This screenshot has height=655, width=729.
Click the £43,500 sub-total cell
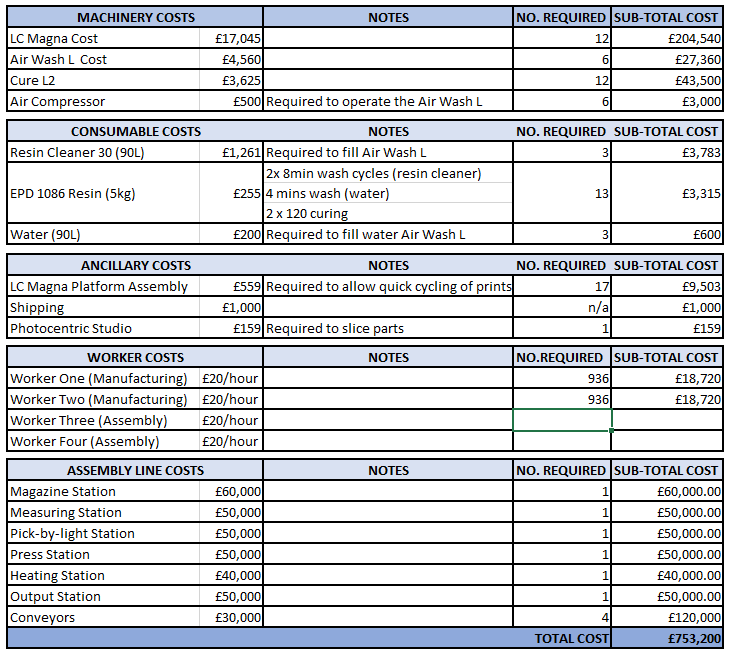(x=667, y=80)
